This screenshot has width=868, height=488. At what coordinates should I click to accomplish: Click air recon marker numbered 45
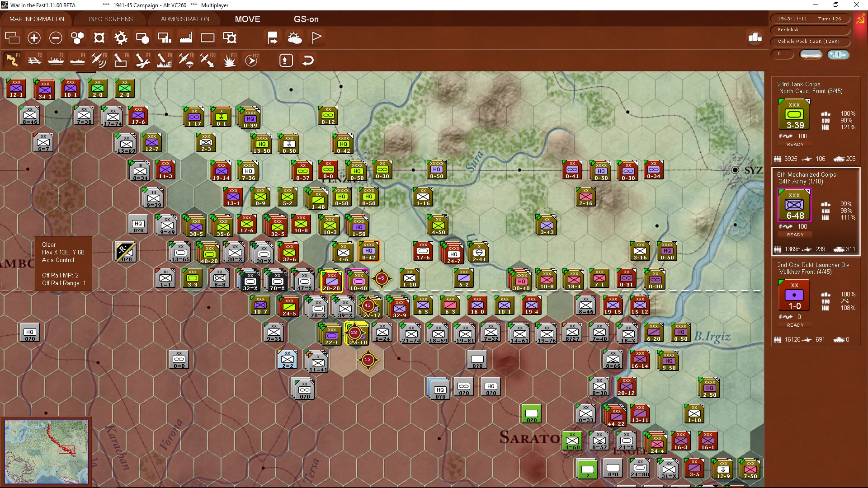coord(381,278)
